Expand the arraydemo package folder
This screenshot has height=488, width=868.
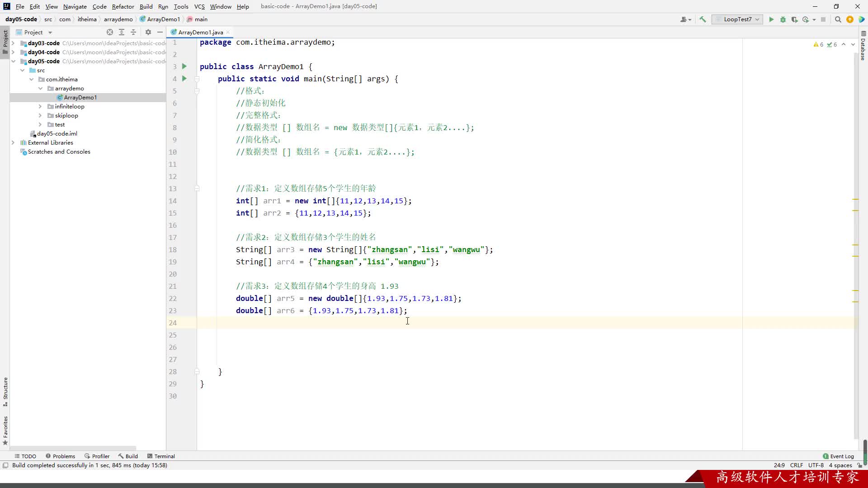pyautogui.click(x=69, y=88)
